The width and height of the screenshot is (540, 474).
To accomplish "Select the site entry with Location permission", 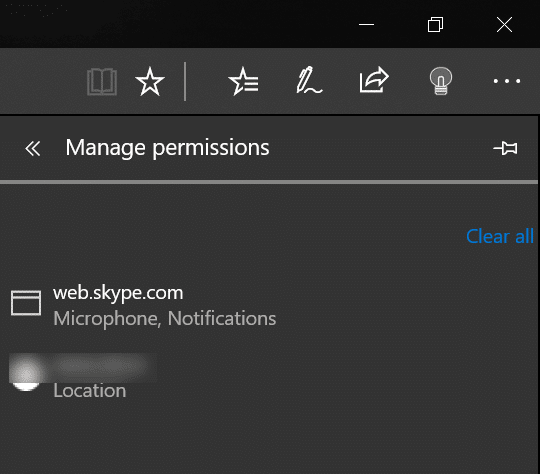I will pos(269,377).
